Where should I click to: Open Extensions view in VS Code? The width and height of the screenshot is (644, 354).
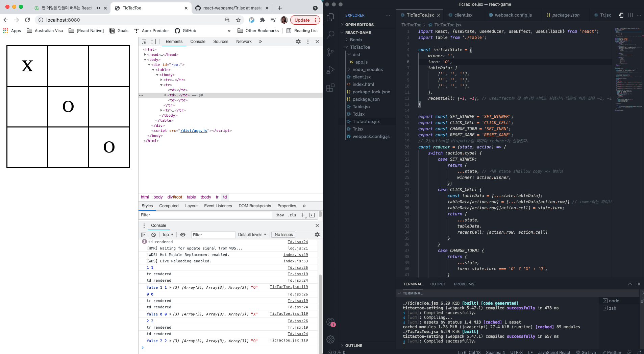[330, 88]
